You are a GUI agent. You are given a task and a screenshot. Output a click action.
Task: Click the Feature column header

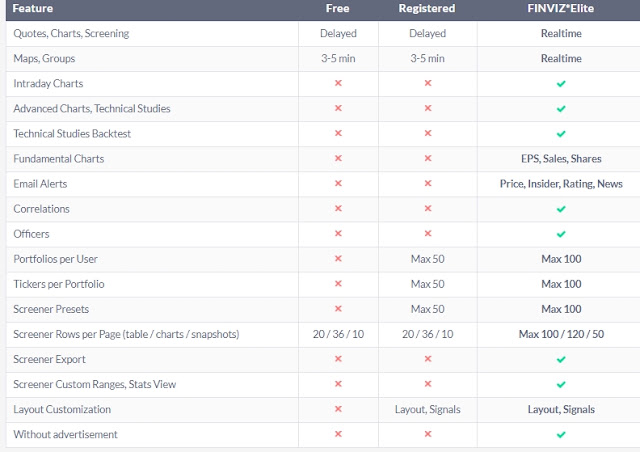(33, 9)
